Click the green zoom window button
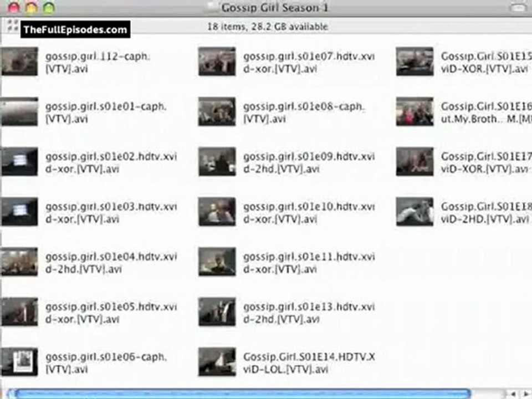532x399 pixels. 49,7
